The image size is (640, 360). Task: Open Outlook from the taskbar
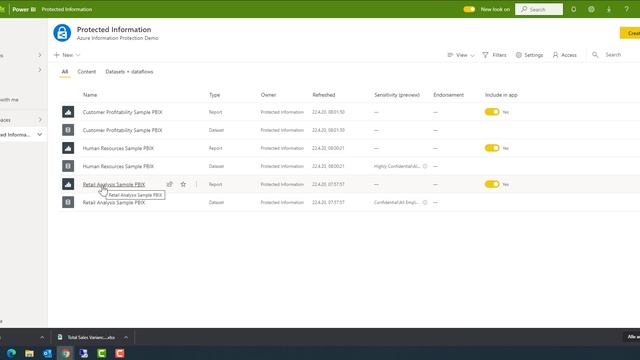[x=47, y=353]
